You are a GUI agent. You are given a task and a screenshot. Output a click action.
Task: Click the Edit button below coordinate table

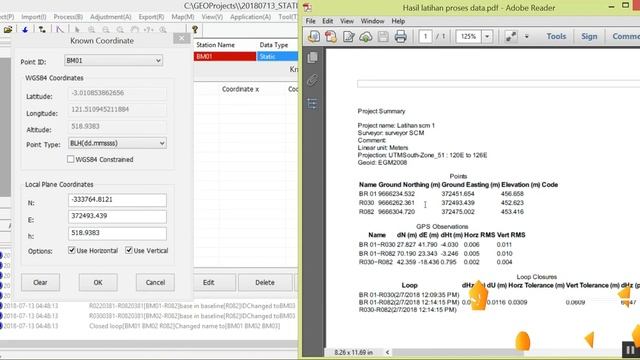(209, 282)
